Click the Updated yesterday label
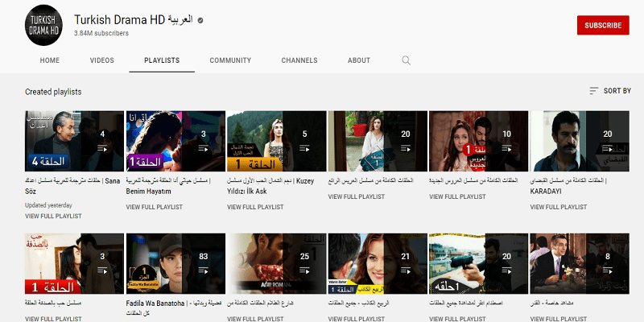The image size is (644, 322). [x=48, y=205]
